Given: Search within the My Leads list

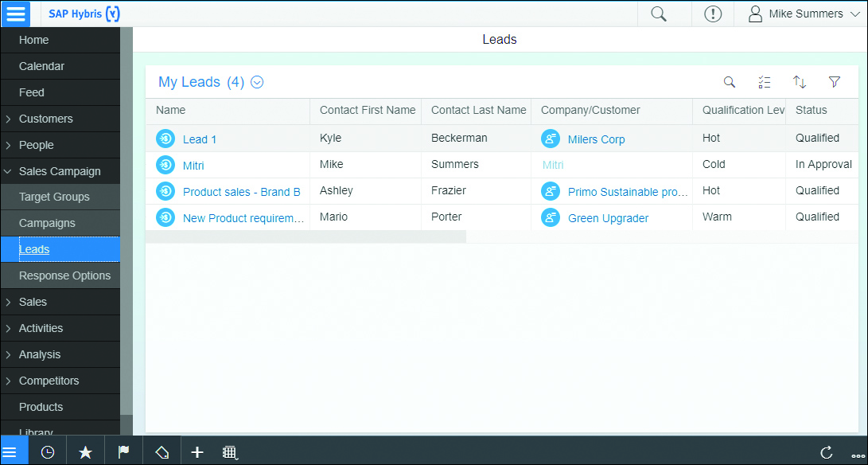Looking at the screenshot, I should point(730,82).
